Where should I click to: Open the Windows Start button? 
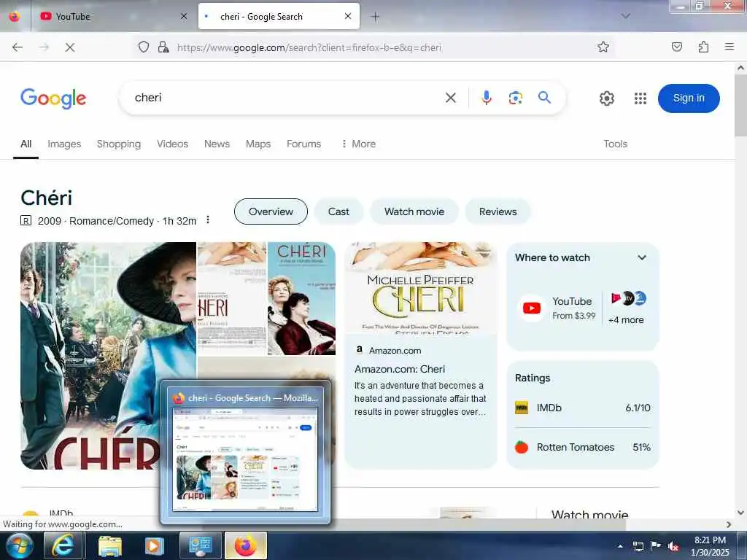point(18,546)
